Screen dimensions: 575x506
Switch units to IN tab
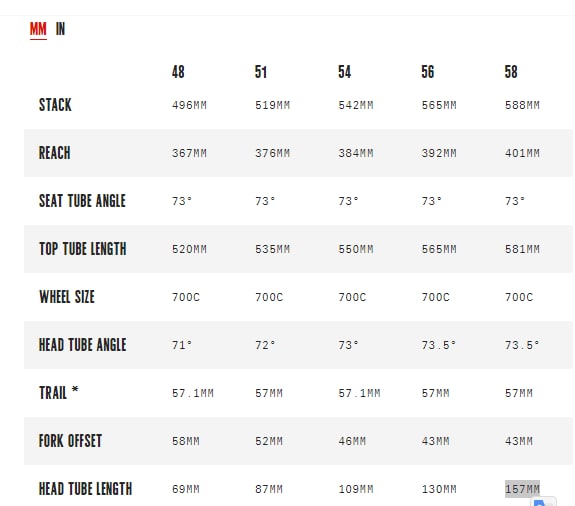tap(61, 29)
